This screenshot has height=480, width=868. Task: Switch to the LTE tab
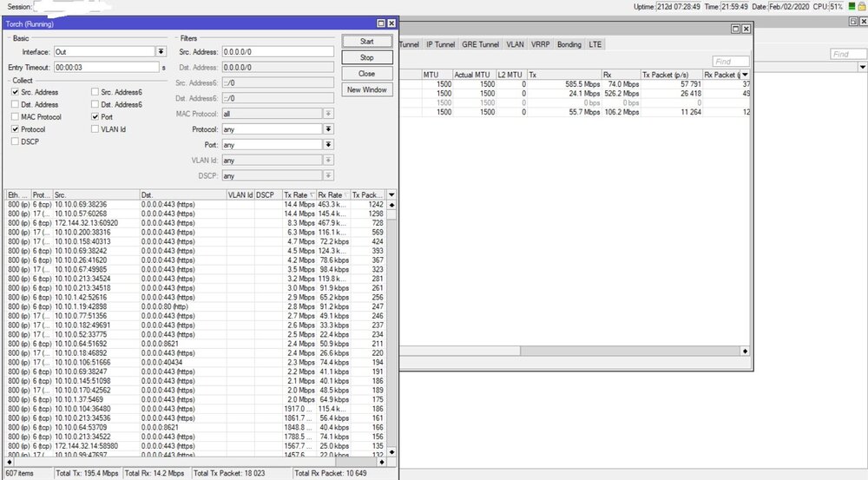(x=595, y=44)
